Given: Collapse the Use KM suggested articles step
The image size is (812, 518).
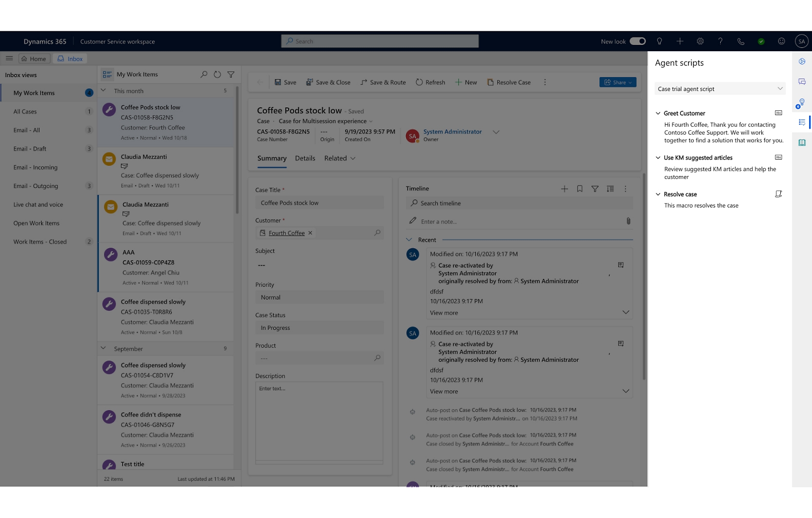Looking at the screenshot, I should click(658, 158).
